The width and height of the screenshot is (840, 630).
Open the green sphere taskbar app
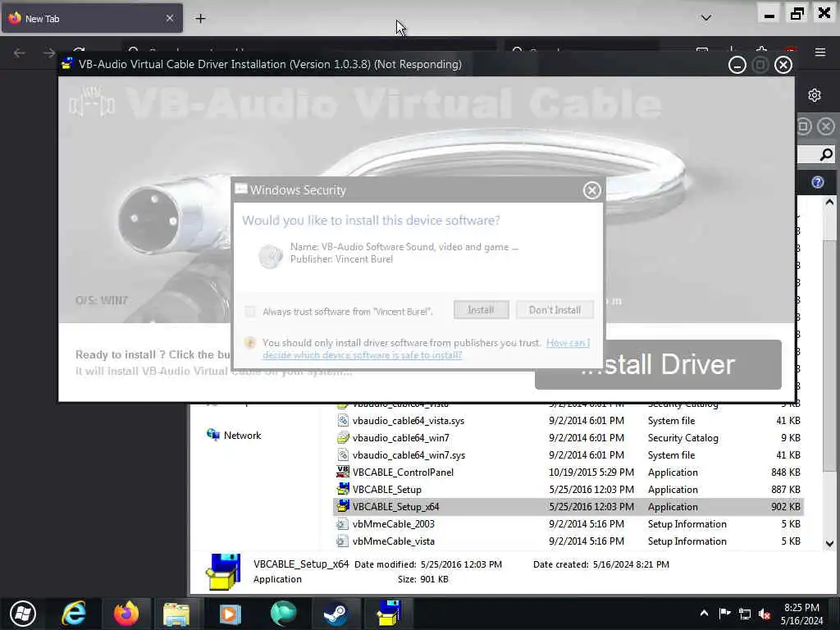point(283,614)
